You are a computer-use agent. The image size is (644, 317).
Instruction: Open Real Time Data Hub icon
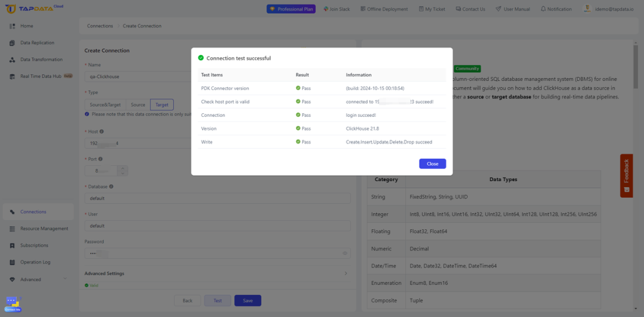tap(13, 76)
